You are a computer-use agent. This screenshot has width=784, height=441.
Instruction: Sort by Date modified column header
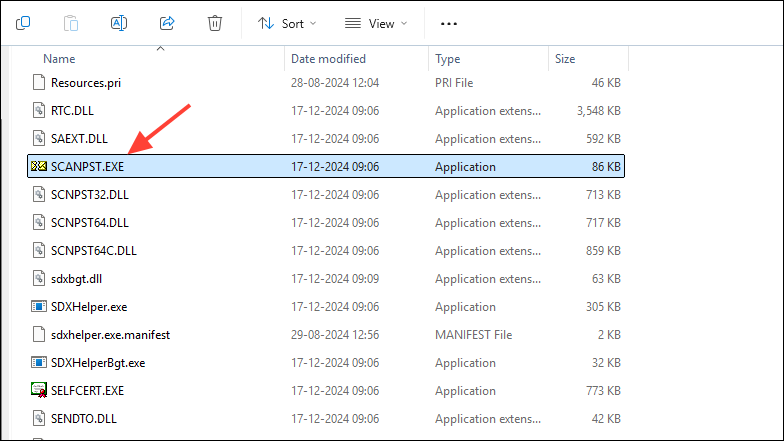click(328, 59)
